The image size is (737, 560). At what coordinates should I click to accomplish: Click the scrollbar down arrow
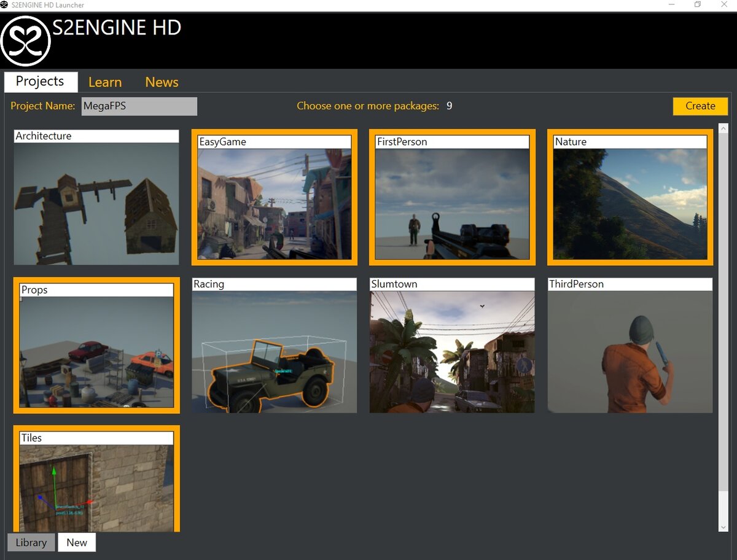(723, 527)
